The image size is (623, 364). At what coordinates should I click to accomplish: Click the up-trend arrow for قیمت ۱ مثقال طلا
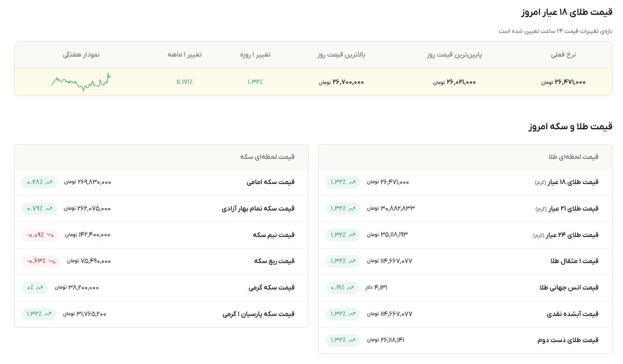(x=352, y=261)
